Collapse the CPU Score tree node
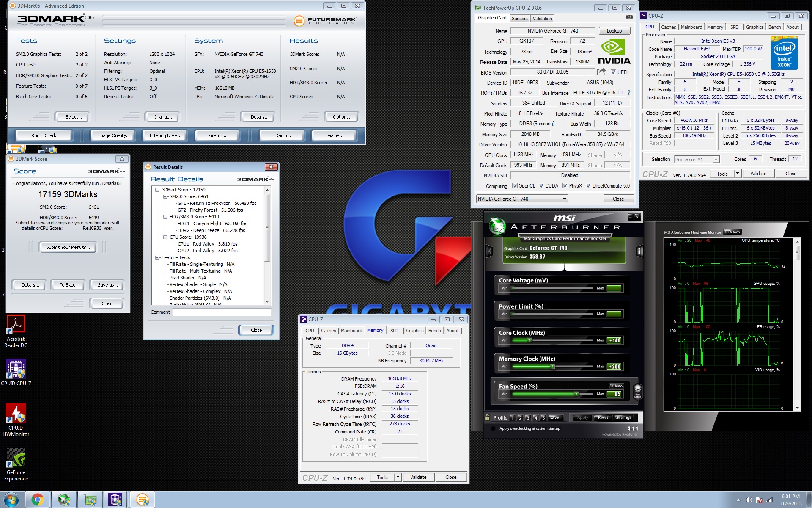Viewport: 812px width, 508px height. pos(165,237)
